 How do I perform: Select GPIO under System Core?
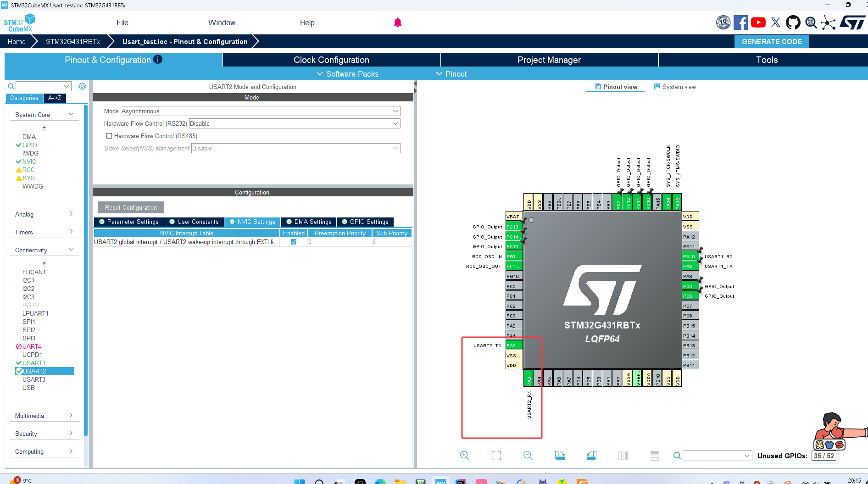pos(30,145)
